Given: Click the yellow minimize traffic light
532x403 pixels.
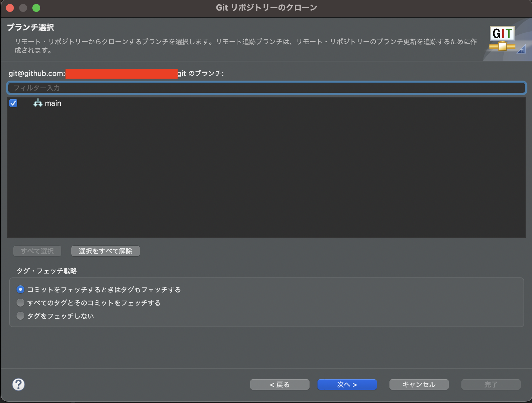Looking at the screenshot, I should [23, 8].
